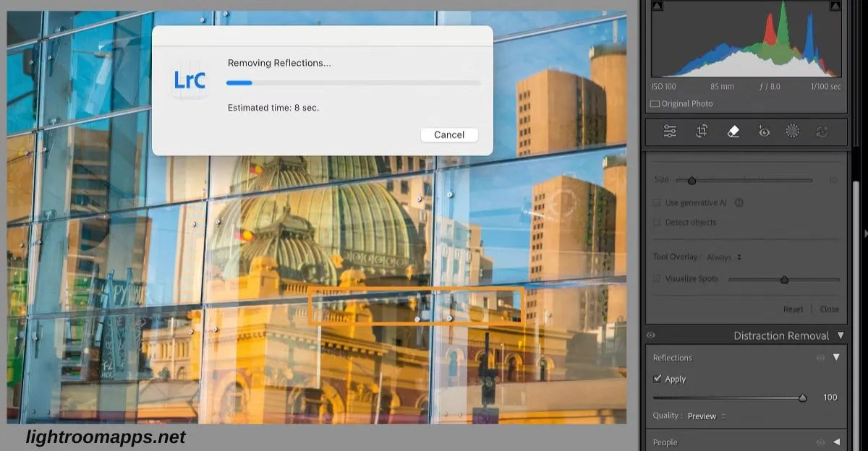868x451 pixels.
Task: Open the Masking tool
Action: click(793, 131)
